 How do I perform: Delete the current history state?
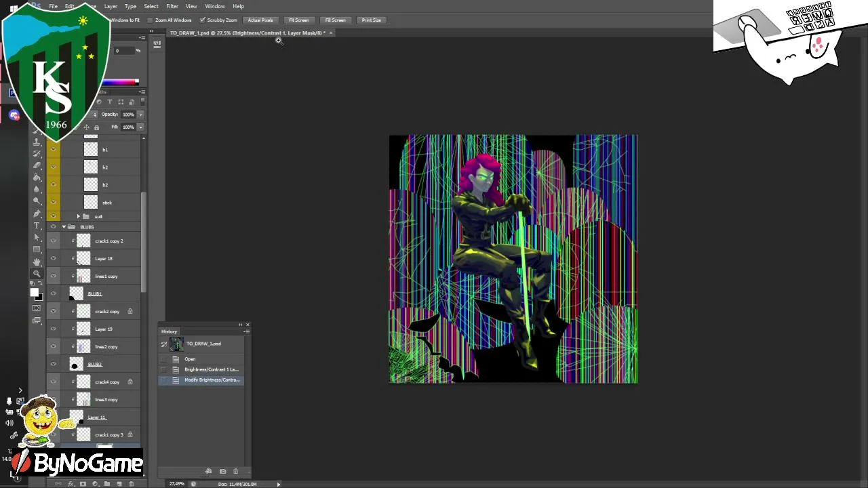235,471
